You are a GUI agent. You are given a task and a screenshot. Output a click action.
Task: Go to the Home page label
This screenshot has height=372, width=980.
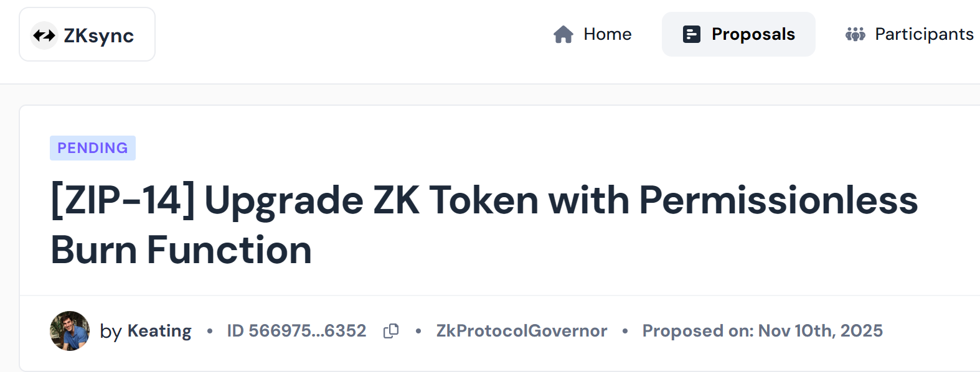(x=607, y=34)
